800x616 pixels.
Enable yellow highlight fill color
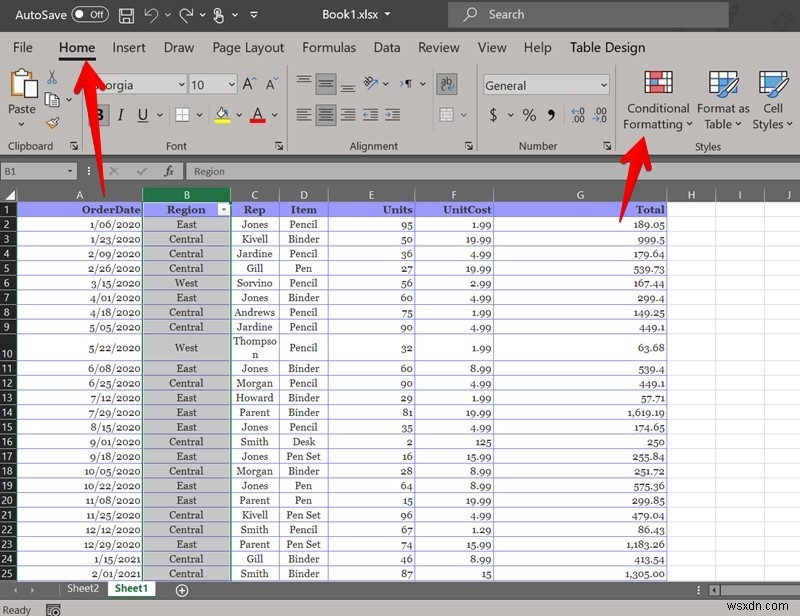click(222, 116)
